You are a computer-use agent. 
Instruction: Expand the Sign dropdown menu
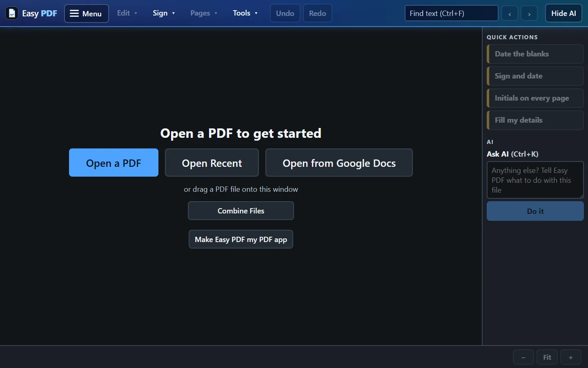[164, 13]
